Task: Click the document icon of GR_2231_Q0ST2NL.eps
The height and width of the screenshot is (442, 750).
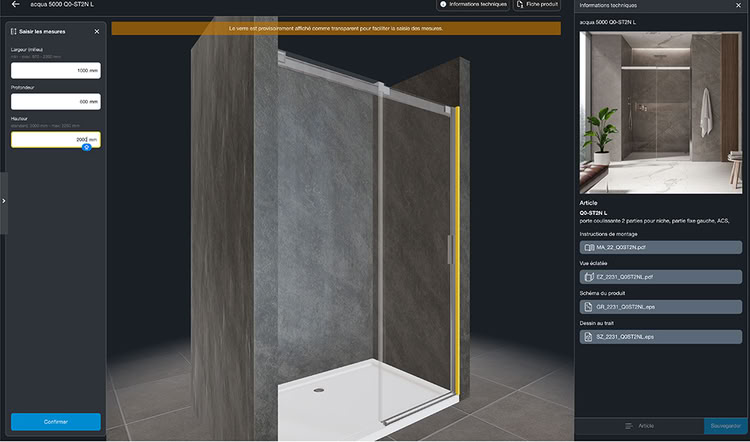Action: point(589,307)
